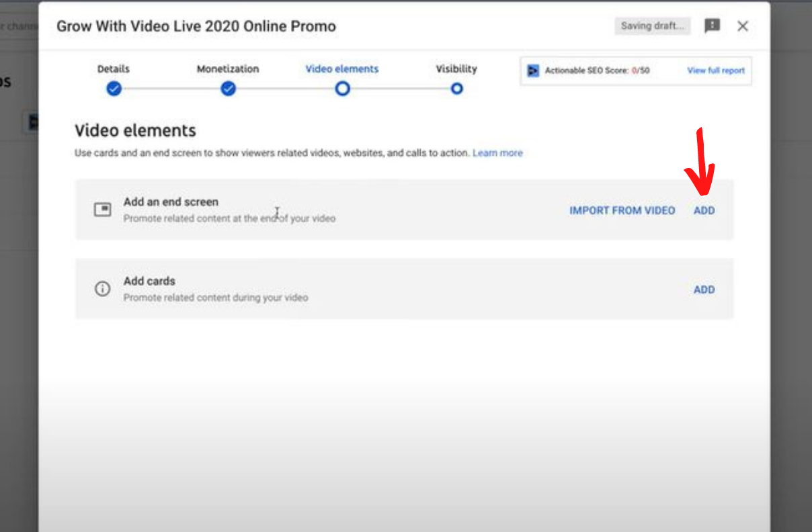Close the video upload dialog
Image resolution: width=812 pixels, height=532 pixels.
coord(743,26)
